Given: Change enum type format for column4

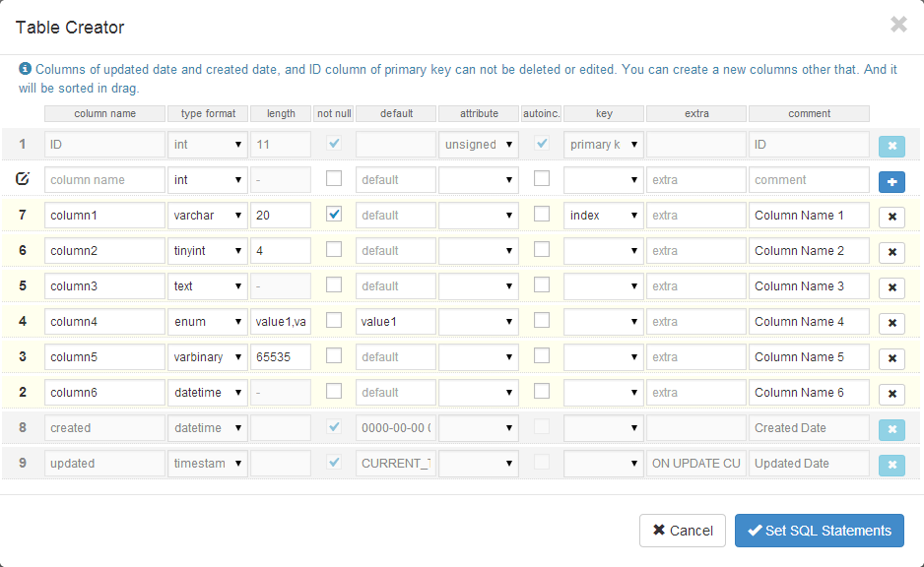Looking at the screenshot, I should [x=207, y=322].
